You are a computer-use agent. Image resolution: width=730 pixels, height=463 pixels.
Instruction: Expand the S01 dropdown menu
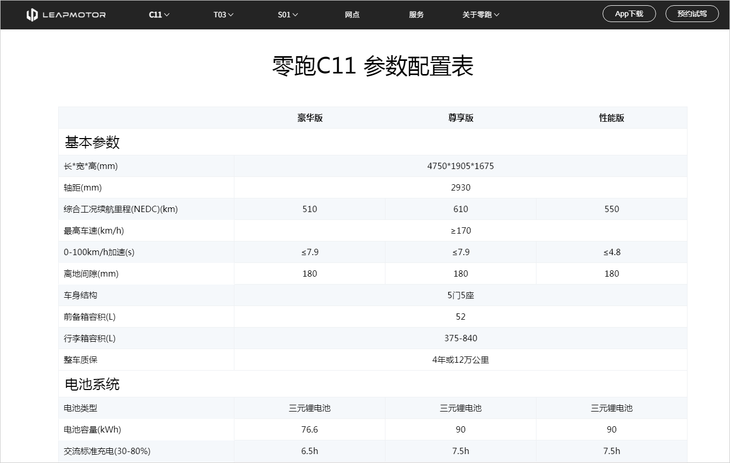click(x=288, y=15)
